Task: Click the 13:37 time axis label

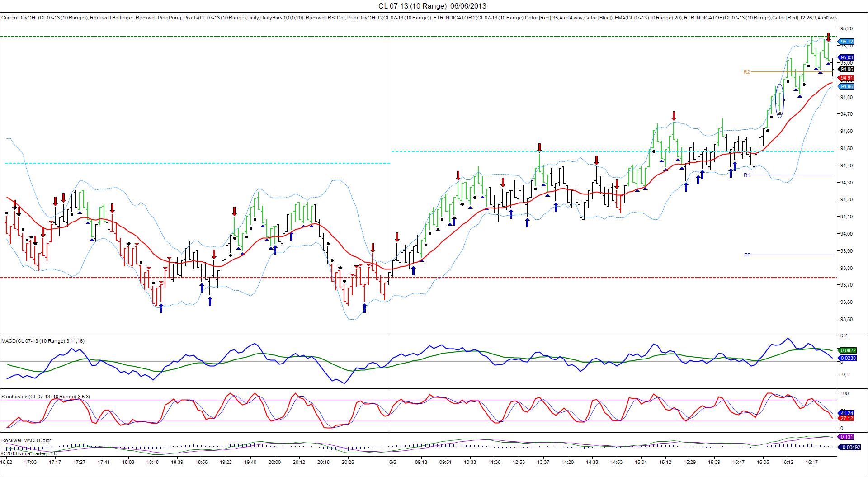Action: tap(543, 462)
